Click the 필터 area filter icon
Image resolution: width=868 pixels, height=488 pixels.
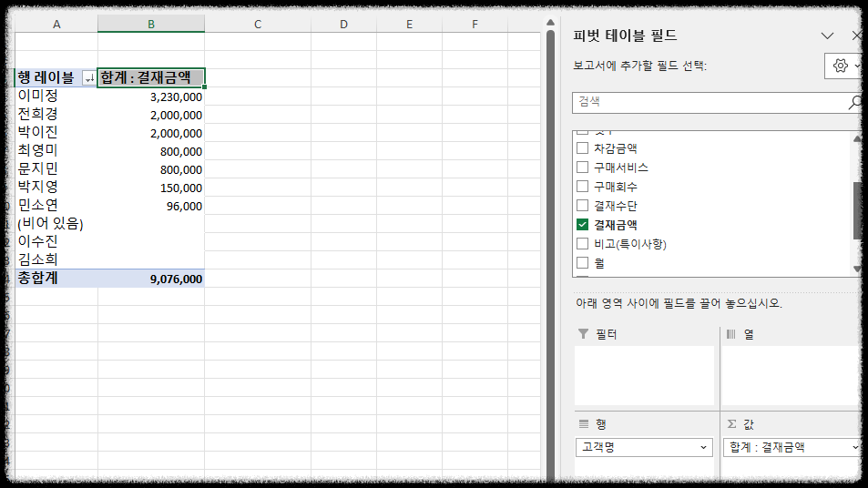click(x=583, y=333)
